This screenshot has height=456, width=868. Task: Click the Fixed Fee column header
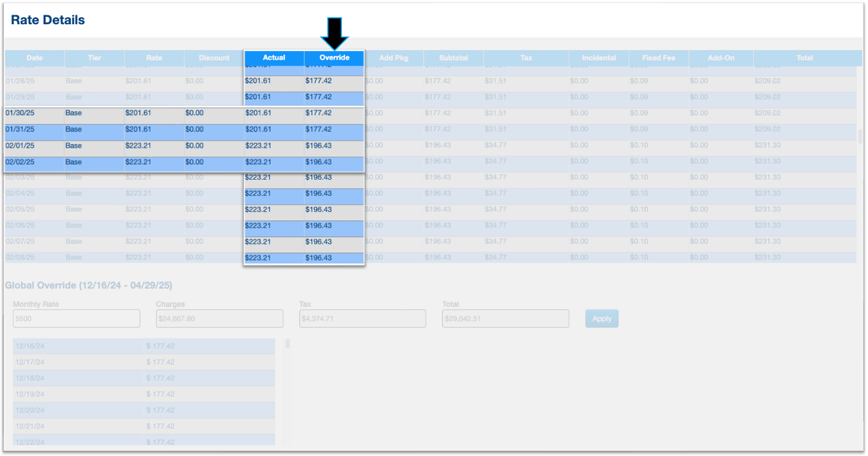pos(658,58)
